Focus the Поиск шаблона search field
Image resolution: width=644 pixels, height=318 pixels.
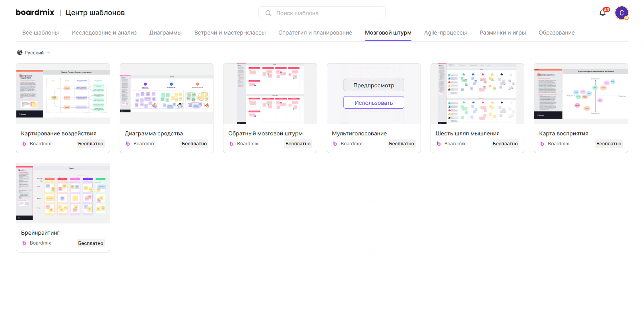322,13
